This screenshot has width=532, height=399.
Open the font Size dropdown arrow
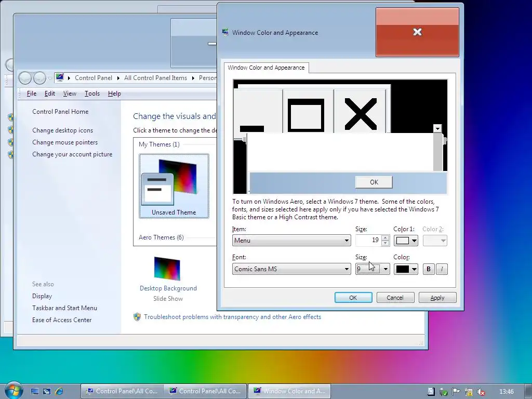pos(385,269)
